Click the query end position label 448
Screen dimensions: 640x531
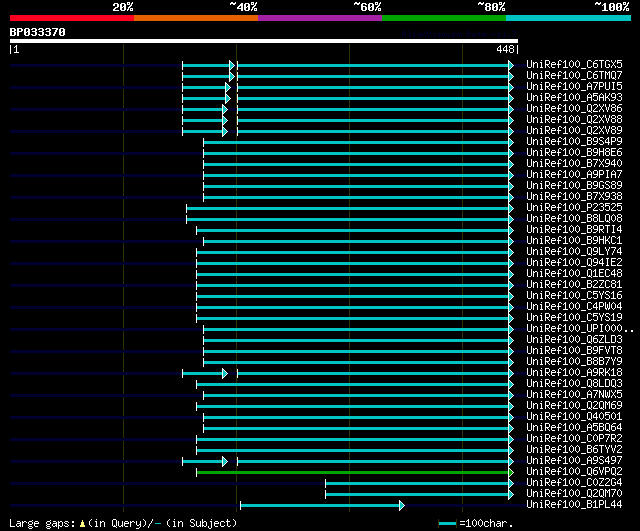[x=505, y=49]
